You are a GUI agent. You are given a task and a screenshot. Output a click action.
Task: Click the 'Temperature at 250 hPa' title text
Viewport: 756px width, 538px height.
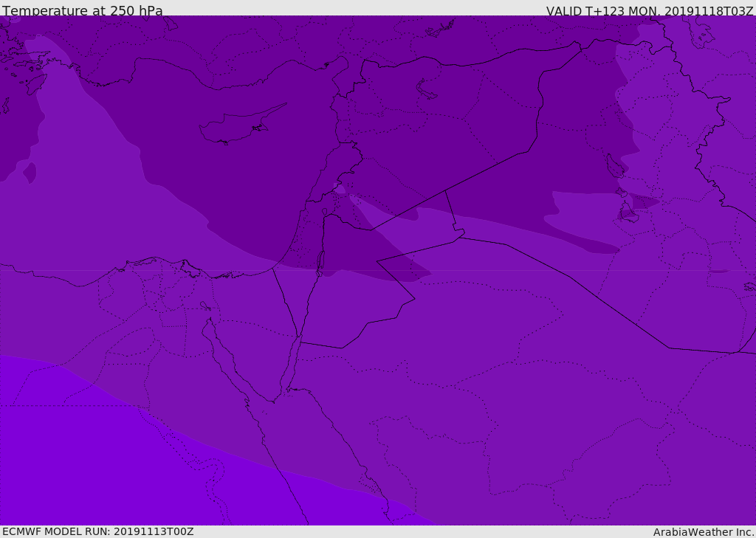pyautogui.click(x=83, y=10)
